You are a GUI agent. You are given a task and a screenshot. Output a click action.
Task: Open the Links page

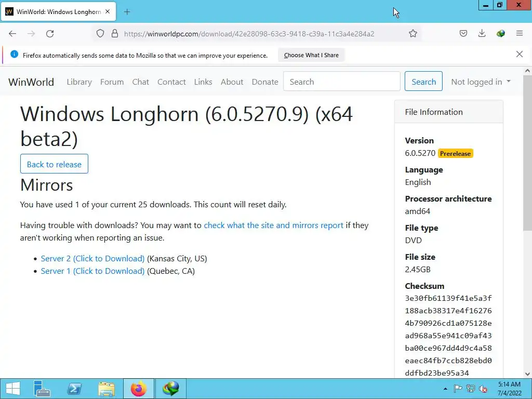point(203,82)
